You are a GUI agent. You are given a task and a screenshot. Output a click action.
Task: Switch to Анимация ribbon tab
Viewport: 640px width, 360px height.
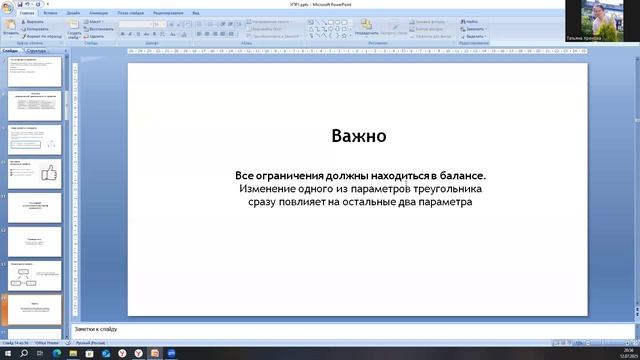(x=98, y=13)
